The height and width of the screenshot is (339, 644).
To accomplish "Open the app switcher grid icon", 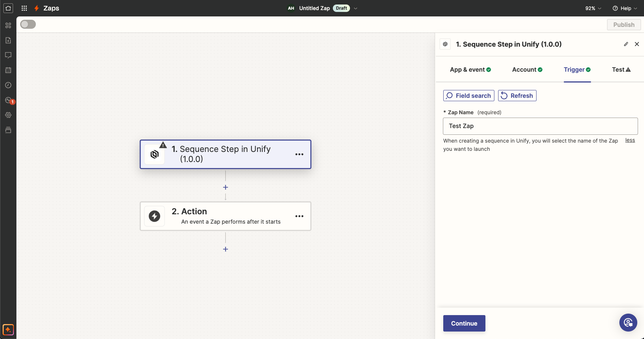I will [24, 8].
